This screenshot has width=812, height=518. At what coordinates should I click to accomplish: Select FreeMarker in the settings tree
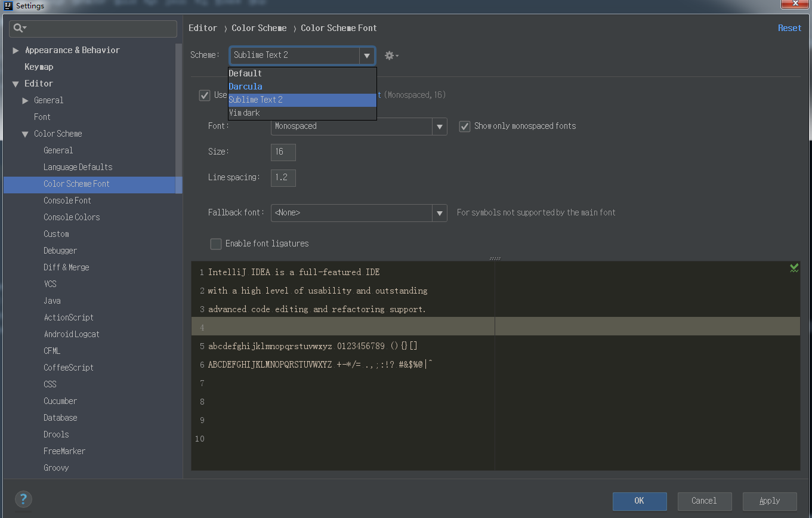click(x=64, y=451)
